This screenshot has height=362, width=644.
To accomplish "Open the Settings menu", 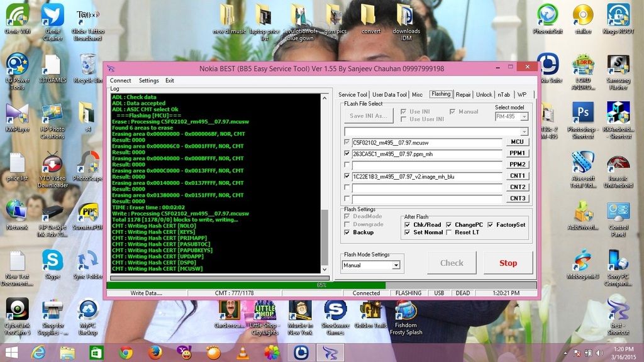I will pos(148,80).
